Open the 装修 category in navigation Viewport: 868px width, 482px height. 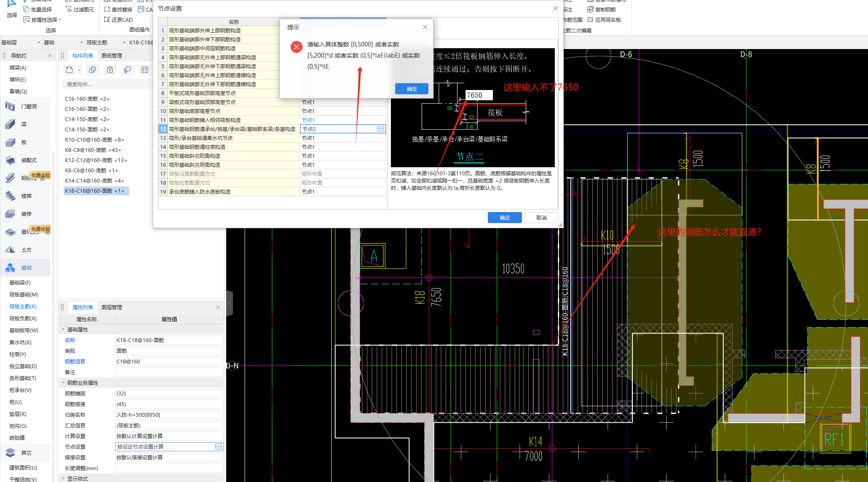26,214
